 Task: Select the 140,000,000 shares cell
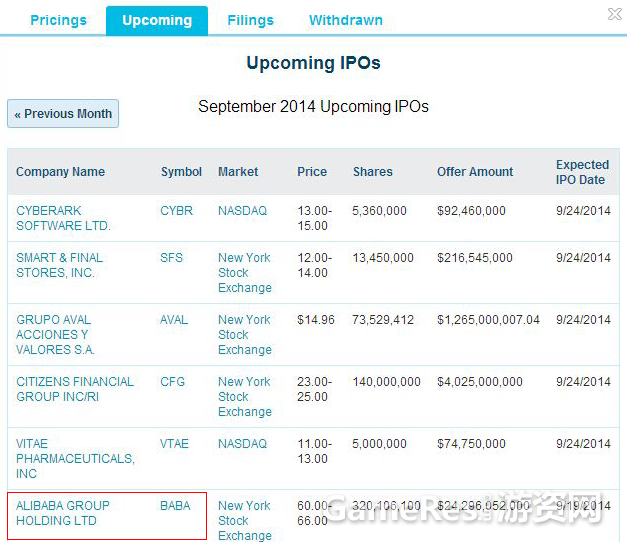coord(386,382)
